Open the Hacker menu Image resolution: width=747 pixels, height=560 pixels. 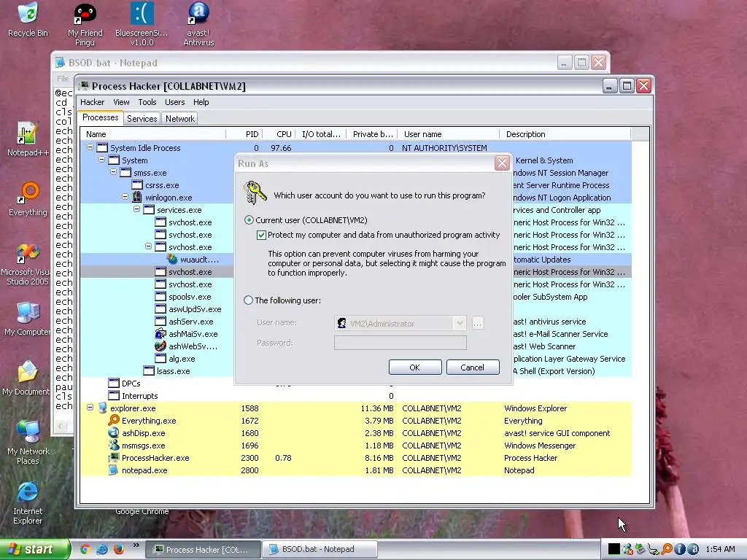(92, 102)
